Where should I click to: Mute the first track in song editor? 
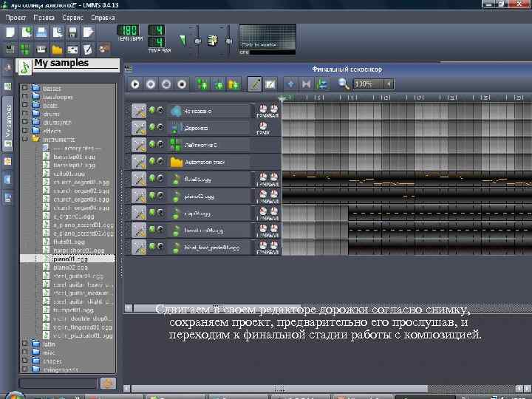coord(152,109)
